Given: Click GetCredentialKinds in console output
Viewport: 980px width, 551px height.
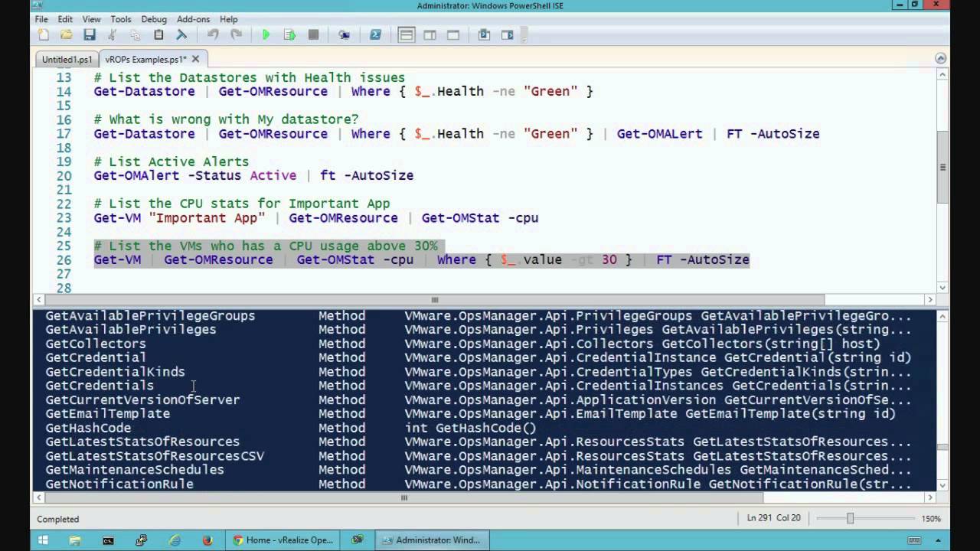Looking at the screenshot, I should (x=115, y=372).
